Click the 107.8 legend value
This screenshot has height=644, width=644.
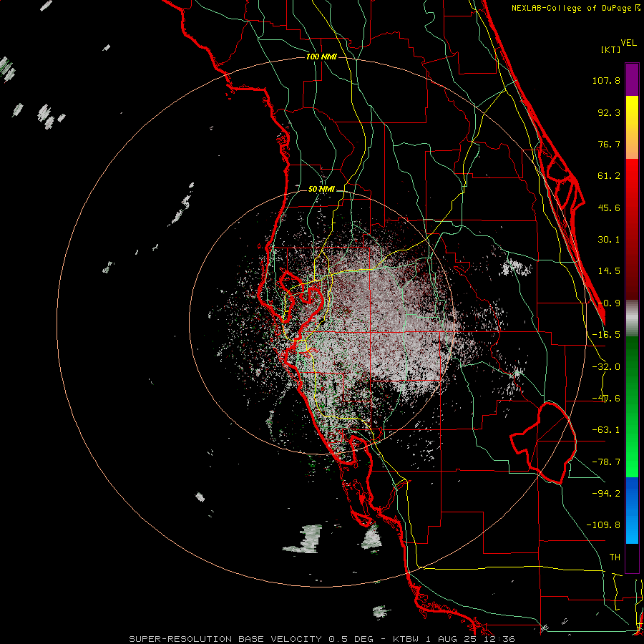click(x=606, y=80)
